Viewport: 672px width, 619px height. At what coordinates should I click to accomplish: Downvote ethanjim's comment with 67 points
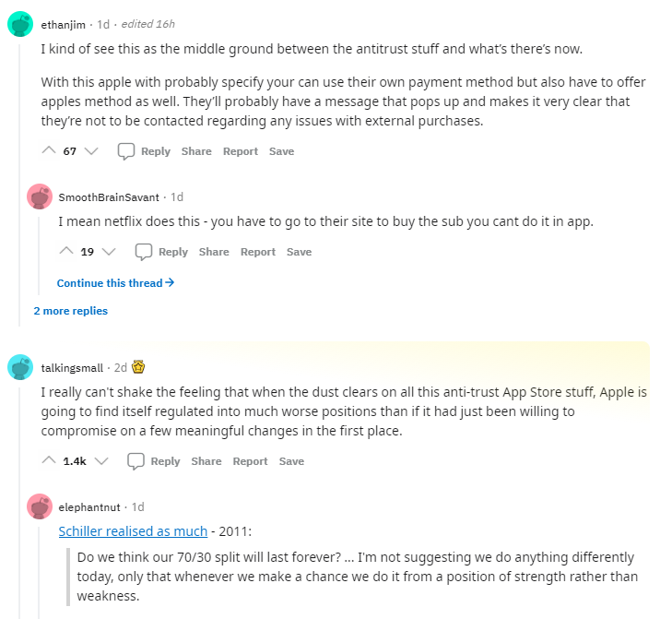pyautogui.click(x=91, y=151)
